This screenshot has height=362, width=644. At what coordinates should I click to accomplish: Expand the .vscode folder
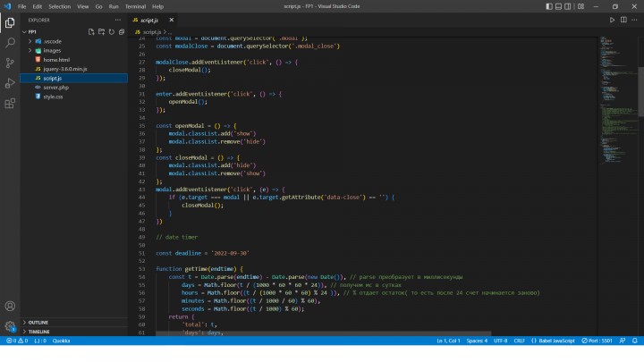click(x=30, y=41)
